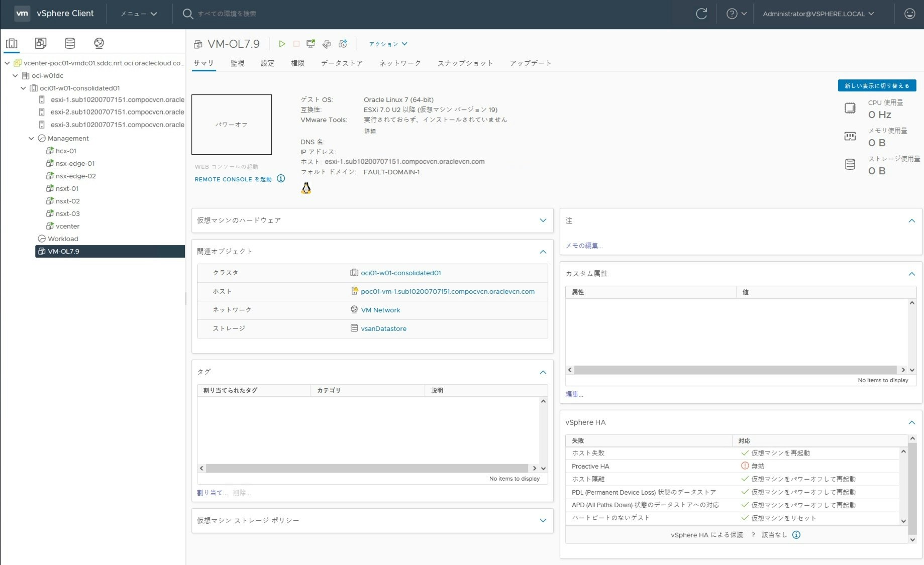Switch to the ネットワーク tab

click(400, 63)
